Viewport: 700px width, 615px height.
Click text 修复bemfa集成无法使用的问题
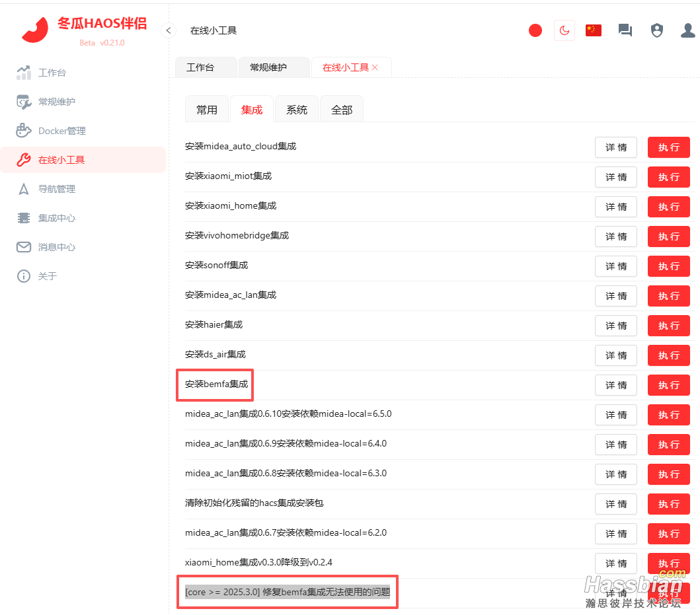(x=327, y=593)
